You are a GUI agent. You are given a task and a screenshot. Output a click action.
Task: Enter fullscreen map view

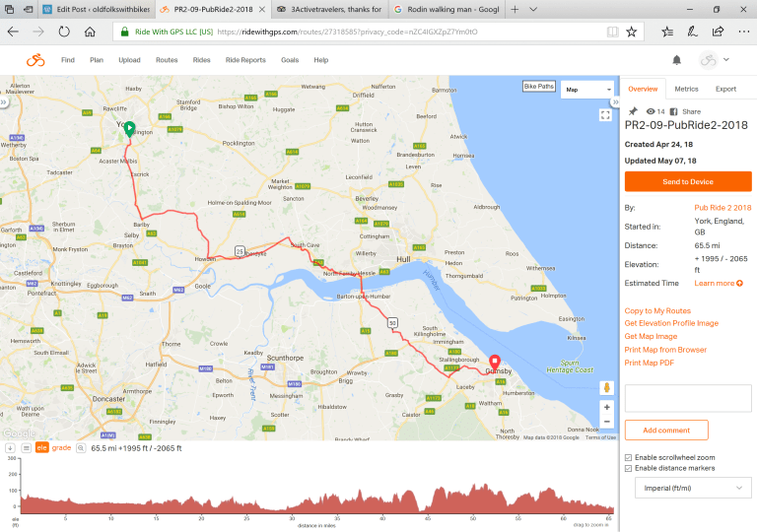click(x=605, y=114)
